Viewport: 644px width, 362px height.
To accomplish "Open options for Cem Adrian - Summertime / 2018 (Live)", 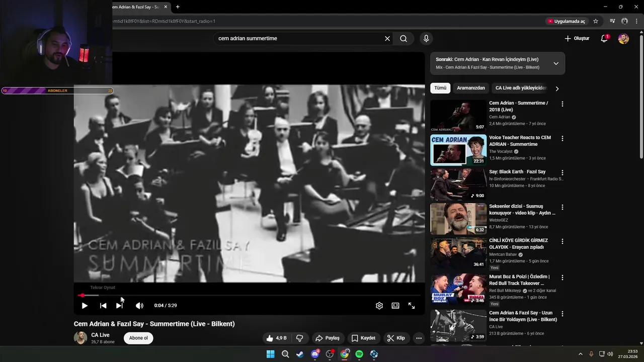I will [x=562, y=104].
